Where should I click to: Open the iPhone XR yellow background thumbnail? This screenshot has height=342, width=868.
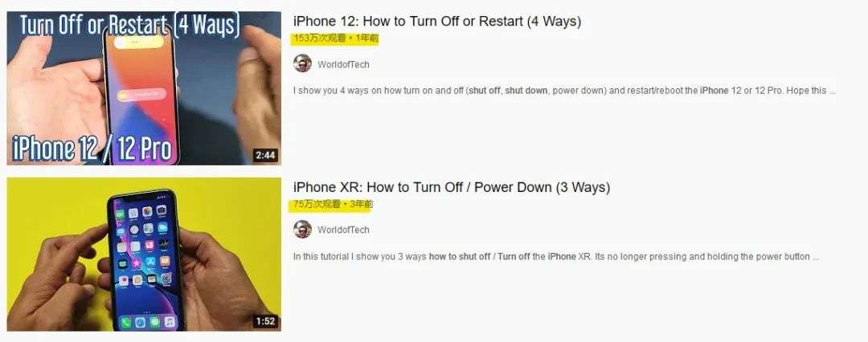tap(144, 254)
